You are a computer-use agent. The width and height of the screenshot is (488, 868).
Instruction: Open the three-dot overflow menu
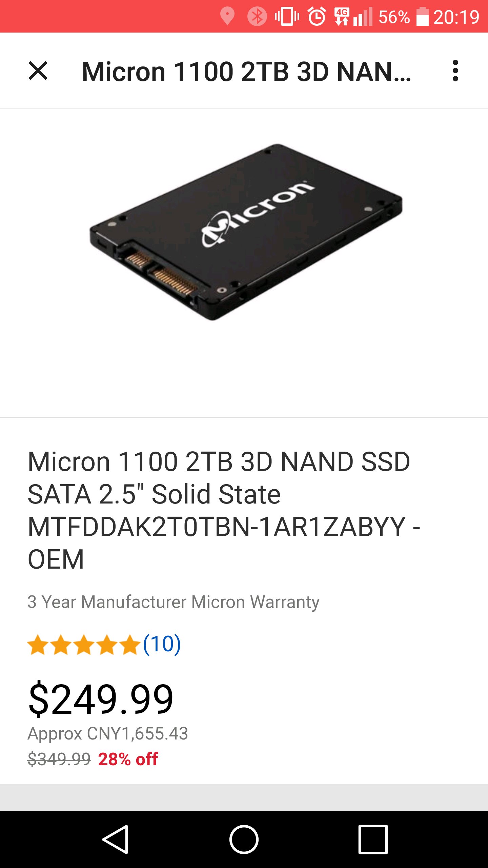[x=455, y=71]
